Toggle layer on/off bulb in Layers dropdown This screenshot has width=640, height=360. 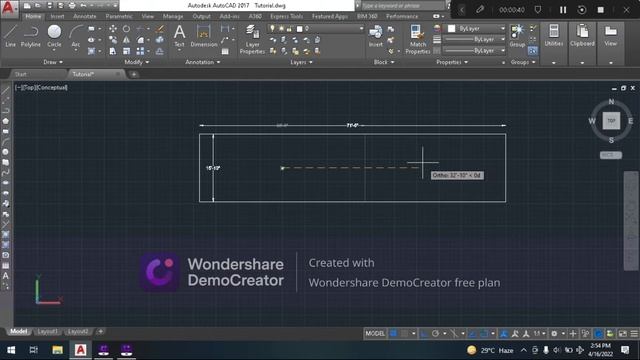tap(272, 28)
